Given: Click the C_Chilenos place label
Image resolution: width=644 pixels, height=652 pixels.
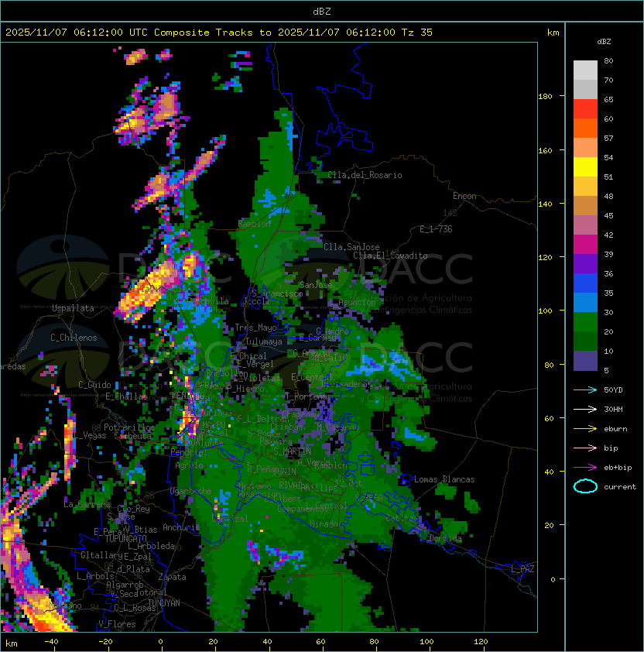Looking at the screenshot, I should [x=74, y=338].
